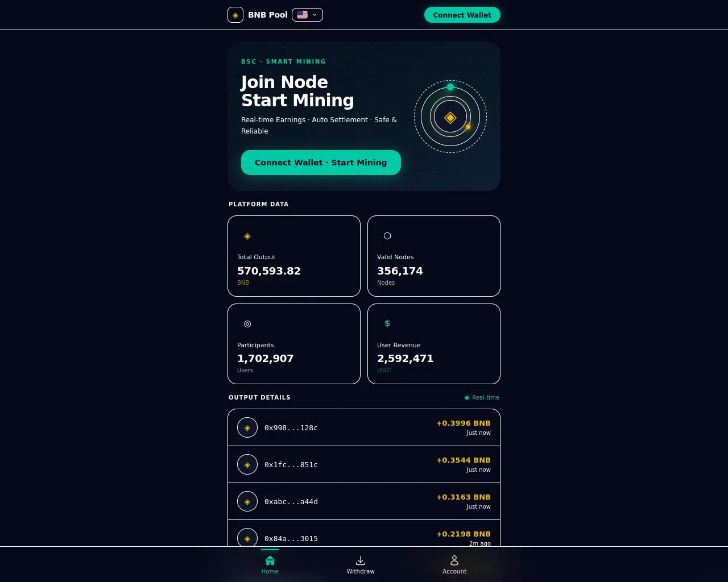Click the User Revenue dollar icon
Viewport: 728px width, 582px height.
click(x=387, y=323)
